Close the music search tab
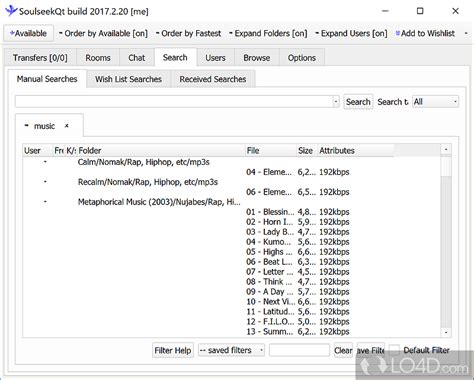This screenshot has width=474, height=380. [x=67, y=126]
